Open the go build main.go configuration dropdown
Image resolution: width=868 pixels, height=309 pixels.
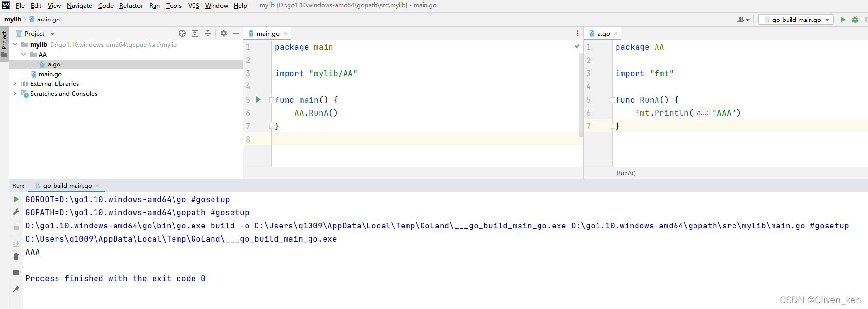coord(796,20)
